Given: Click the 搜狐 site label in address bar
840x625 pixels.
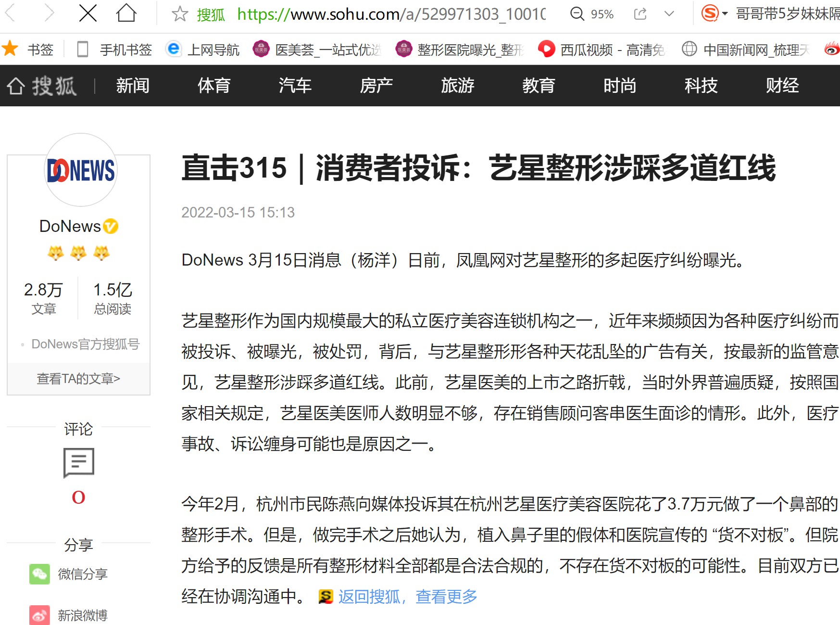Looking at the screenshot, I should 211,14.
